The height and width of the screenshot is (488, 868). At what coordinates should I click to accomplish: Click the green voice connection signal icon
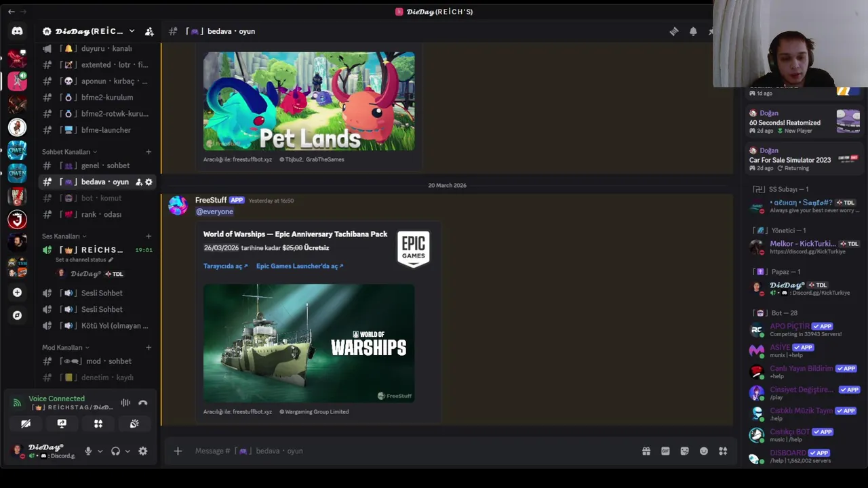[18, 403]
